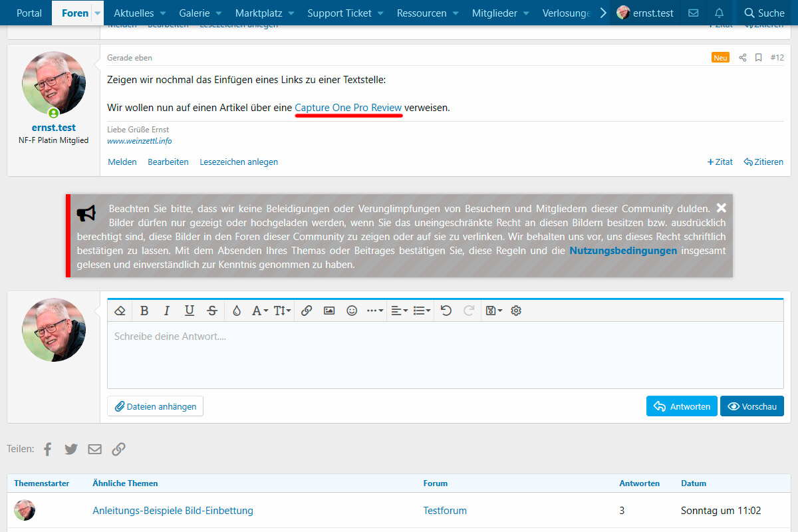Bookmark post #12 via bookmark icon
Screen dimensions: 798x532
[x=758, y=58]
